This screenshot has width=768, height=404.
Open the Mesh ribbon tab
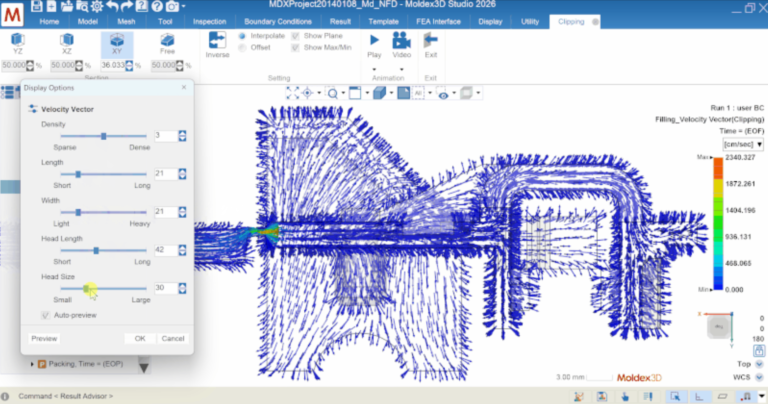click(126, 22)
